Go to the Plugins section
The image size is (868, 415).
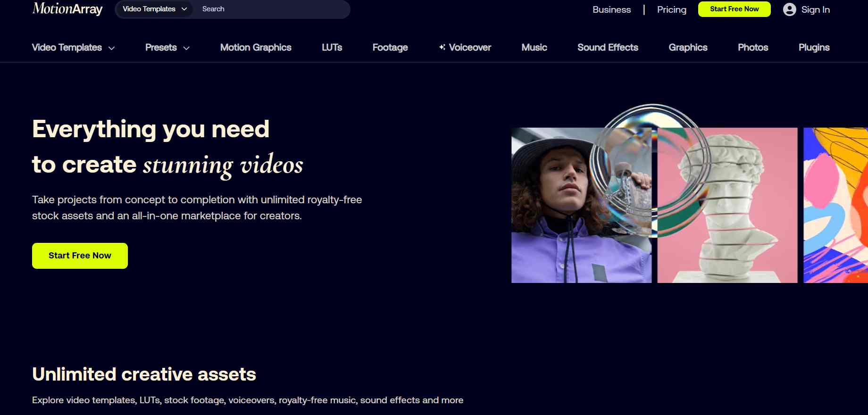(814, 47)
